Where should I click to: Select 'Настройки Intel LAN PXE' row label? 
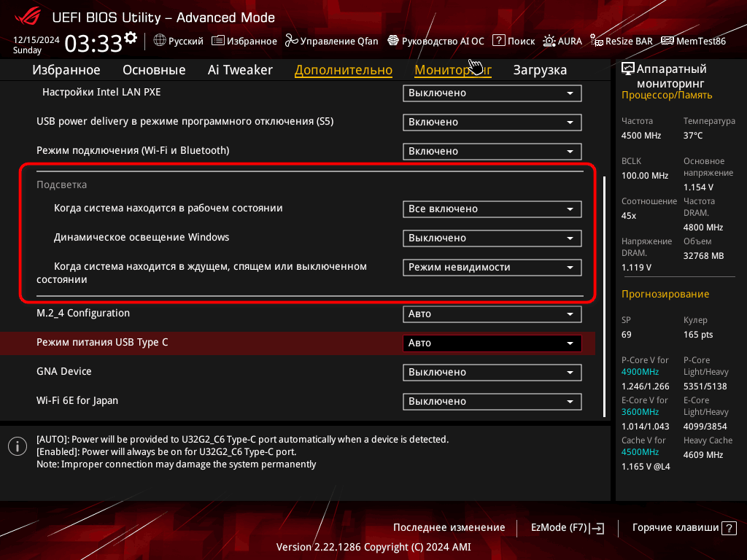(101, 92)
